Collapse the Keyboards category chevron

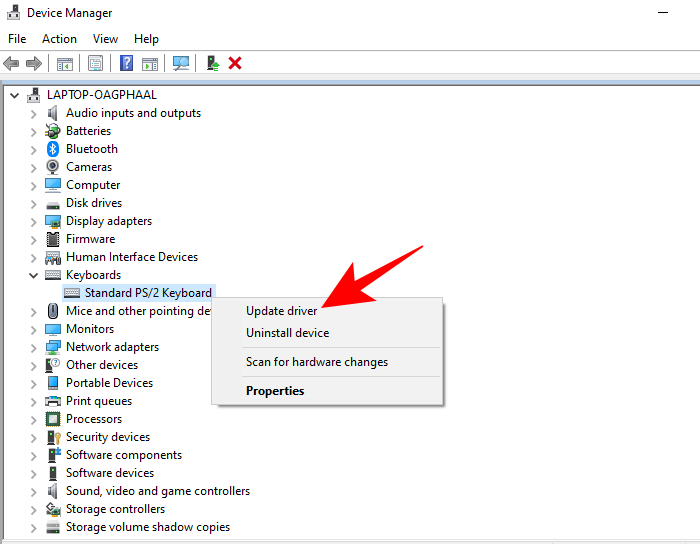(x=33, y=275)
